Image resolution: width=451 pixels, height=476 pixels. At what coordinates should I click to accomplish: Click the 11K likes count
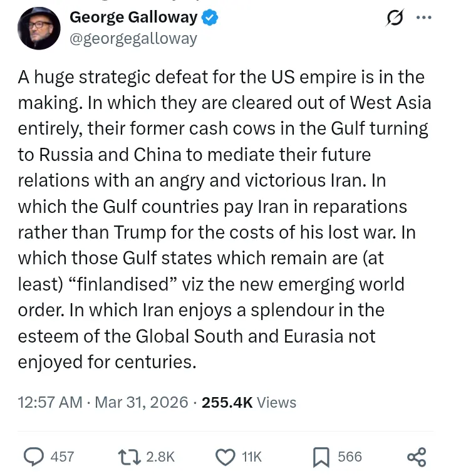pyautogui.click(x=251, y=457)
